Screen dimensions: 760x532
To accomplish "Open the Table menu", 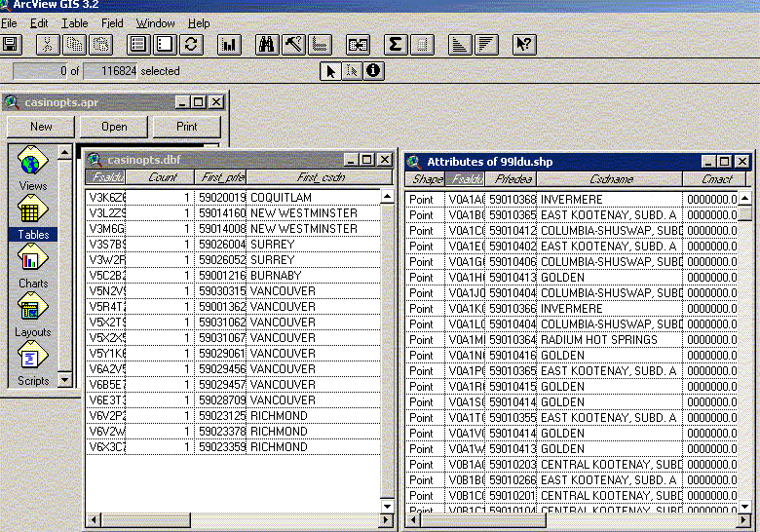I will [x=75, y=23].
